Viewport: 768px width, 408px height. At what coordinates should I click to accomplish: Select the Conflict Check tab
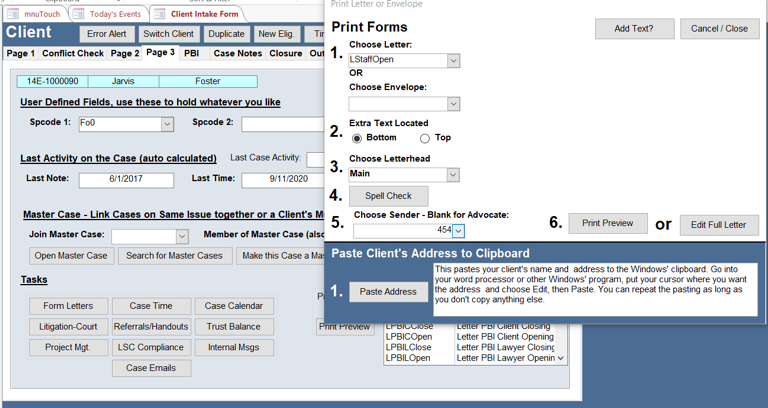(73, 53)
